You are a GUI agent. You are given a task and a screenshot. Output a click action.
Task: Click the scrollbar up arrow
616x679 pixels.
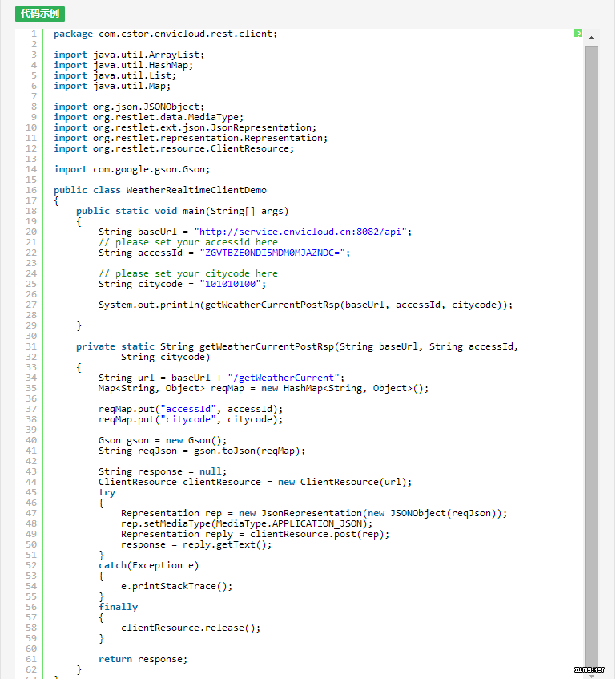[591, 38]
